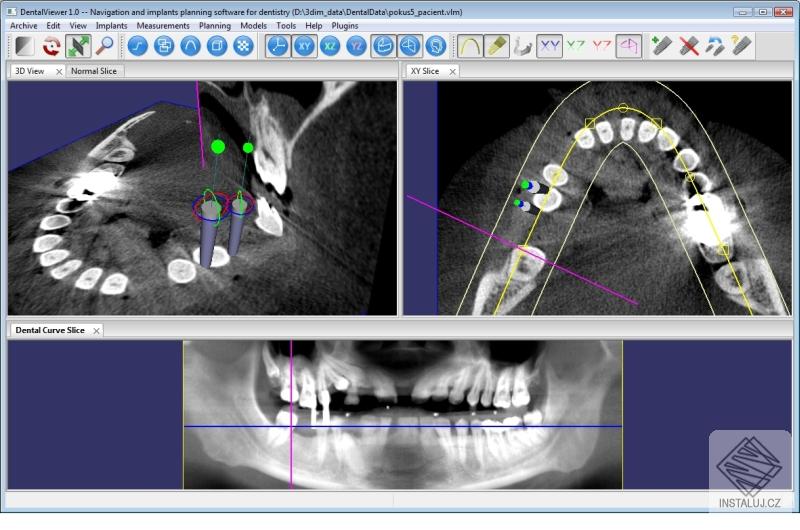
Task: Open the Tools menu
Action: pos(286,26)
